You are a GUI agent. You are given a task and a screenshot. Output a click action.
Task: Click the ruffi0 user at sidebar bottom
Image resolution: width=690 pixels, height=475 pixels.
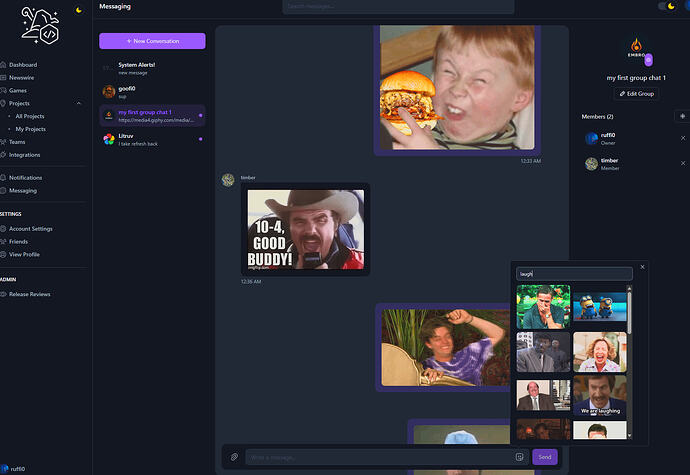coord(13,469)
